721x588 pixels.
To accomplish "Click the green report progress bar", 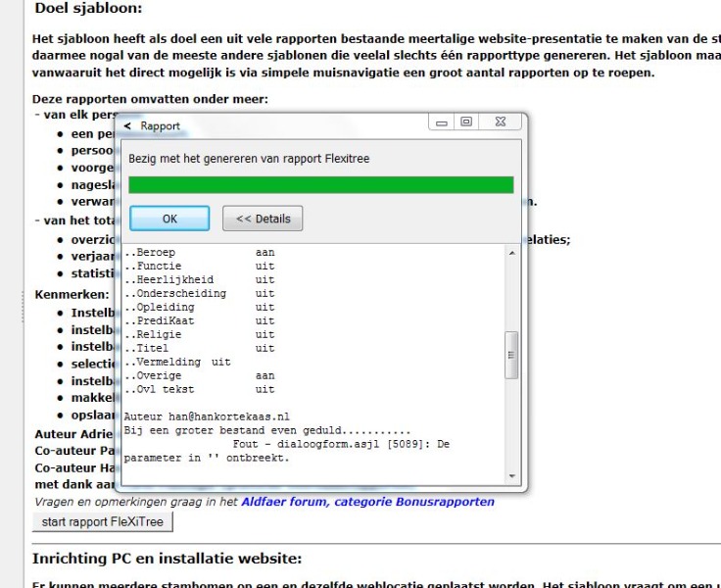I will pos(320,185).
